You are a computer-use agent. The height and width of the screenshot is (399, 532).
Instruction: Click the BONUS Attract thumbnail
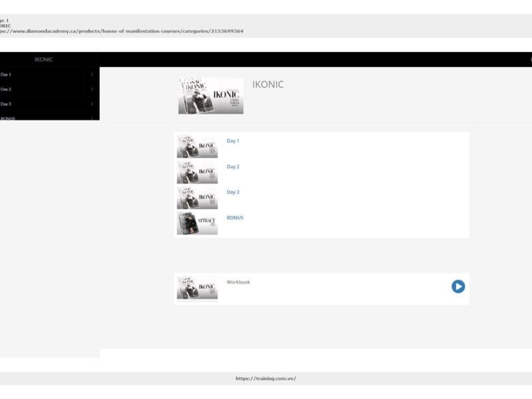pos(197,223)
